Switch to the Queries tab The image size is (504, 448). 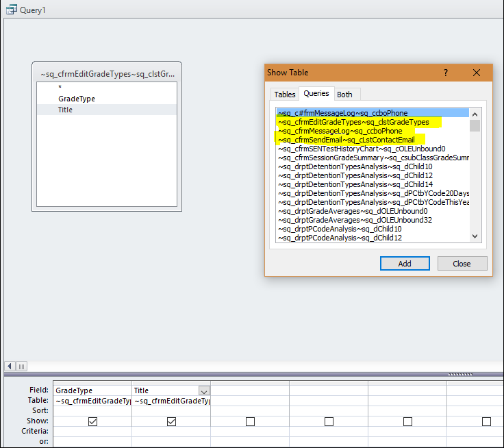tap(316, 93)
